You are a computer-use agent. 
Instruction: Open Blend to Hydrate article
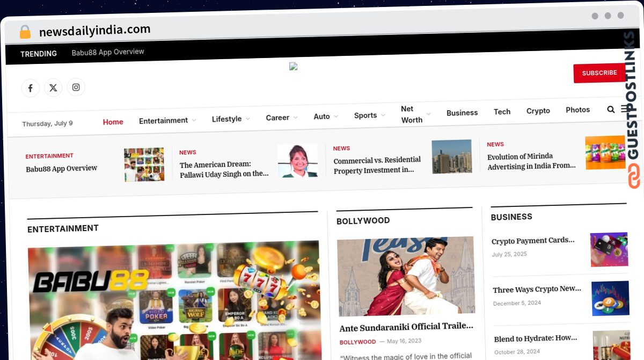[536, 339]
